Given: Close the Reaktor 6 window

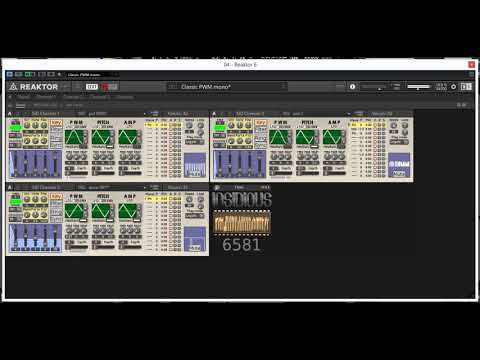Looking at the screenshot, I should (x=471, y=64).
